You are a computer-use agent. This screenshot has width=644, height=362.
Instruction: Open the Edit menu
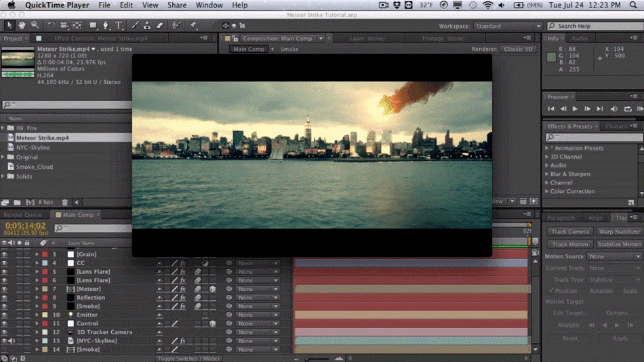tap(126, 5)
